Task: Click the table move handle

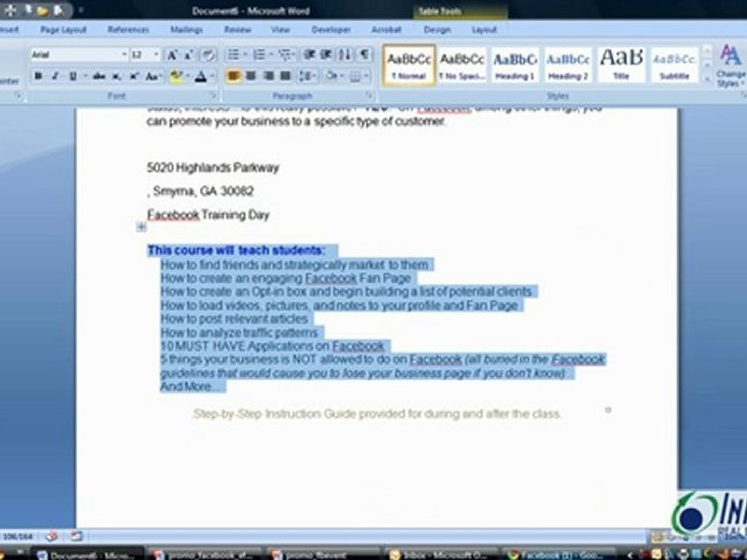Action: 141,227
